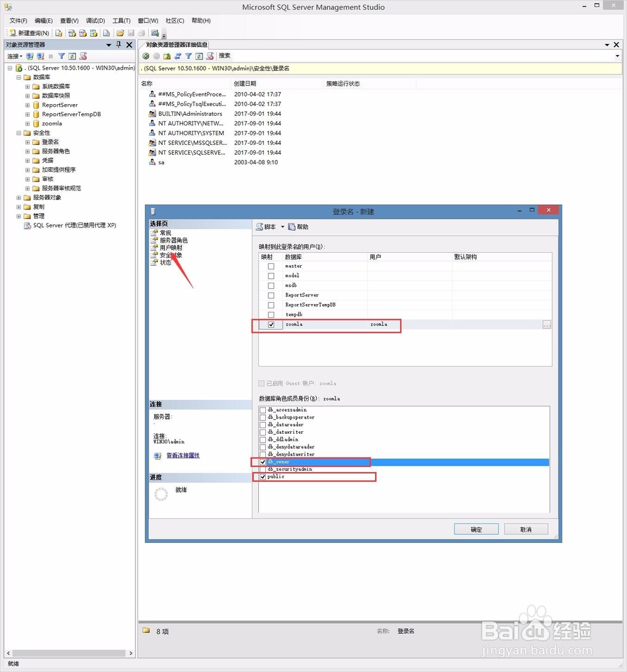Open the 查看(V) menu

[x=70, y=21]
